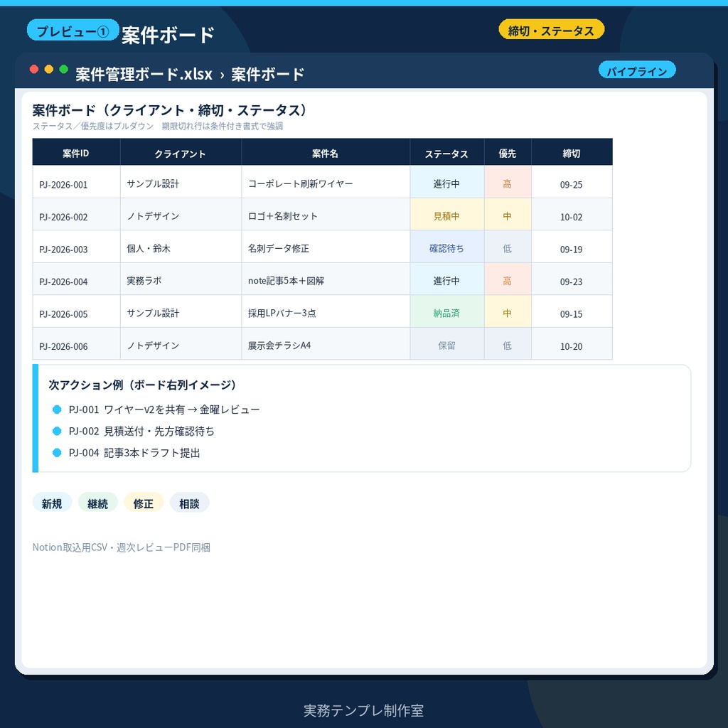Click the yellow minimize window dot
Image resolution: width=728 pixels, height=728 pixels.
click(x=49, y=69)
